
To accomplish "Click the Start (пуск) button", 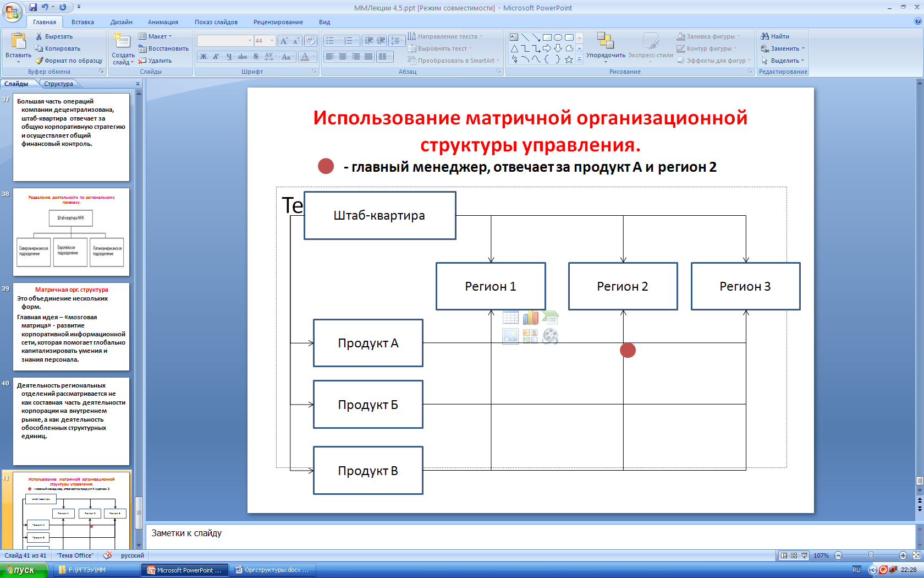I will click(24, 570).
